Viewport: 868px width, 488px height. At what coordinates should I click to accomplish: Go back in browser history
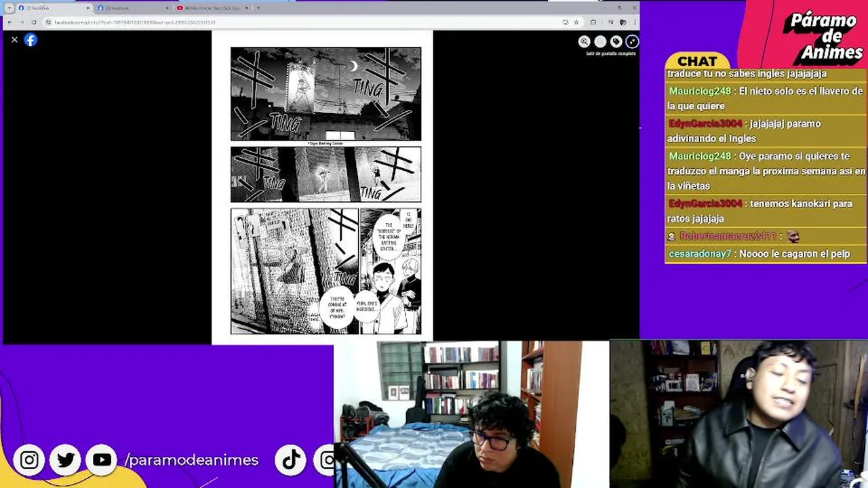click(x=9, y=22)
